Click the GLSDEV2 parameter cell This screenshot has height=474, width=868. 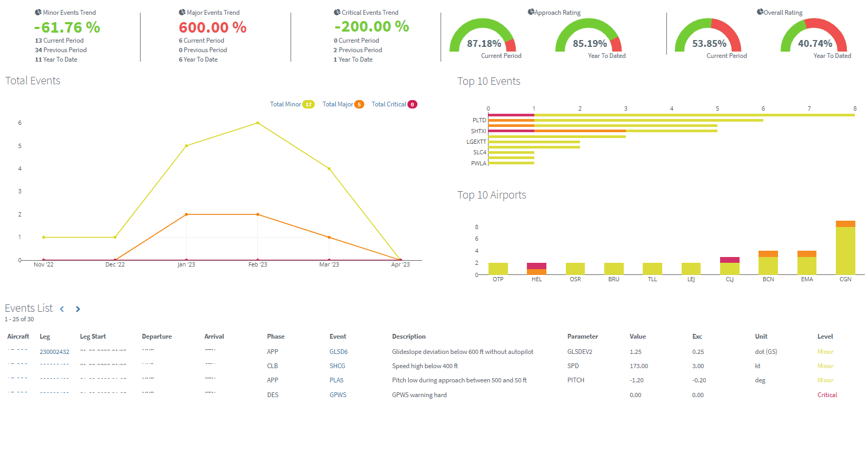[580, 352]
